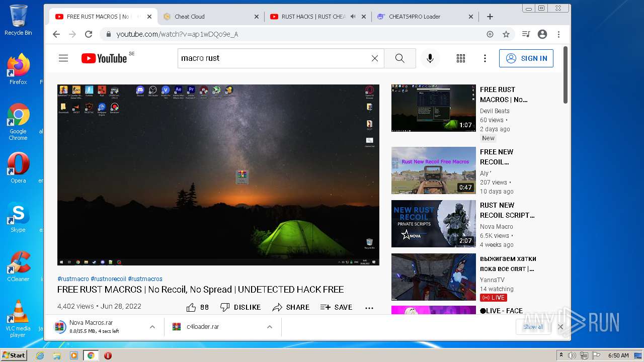Screen dimensions: 644x362
Task: Expand c4loader.rar download options
Action: click(x=270, y=327)
